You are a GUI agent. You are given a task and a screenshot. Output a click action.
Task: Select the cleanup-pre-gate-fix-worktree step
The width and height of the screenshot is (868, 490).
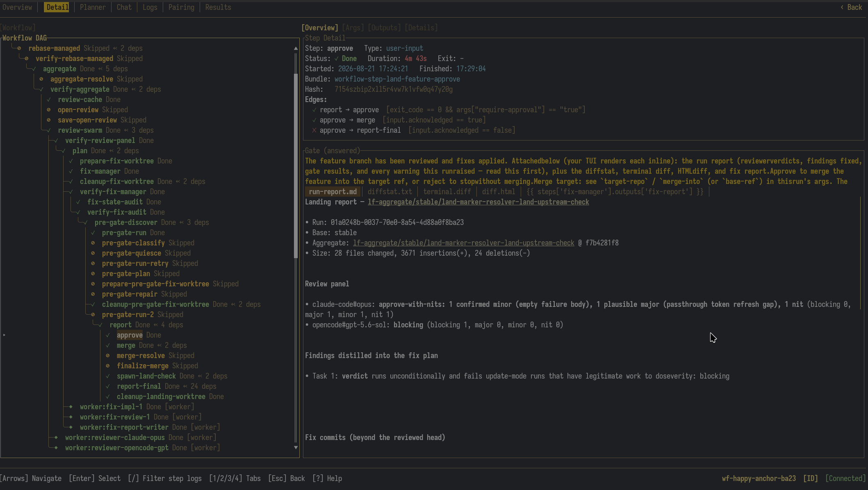tap(155, 304)
